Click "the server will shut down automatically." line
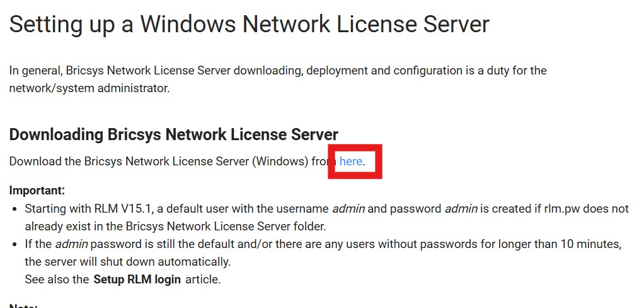The height and width of the screenshot is (308, 644). point(128,262)
